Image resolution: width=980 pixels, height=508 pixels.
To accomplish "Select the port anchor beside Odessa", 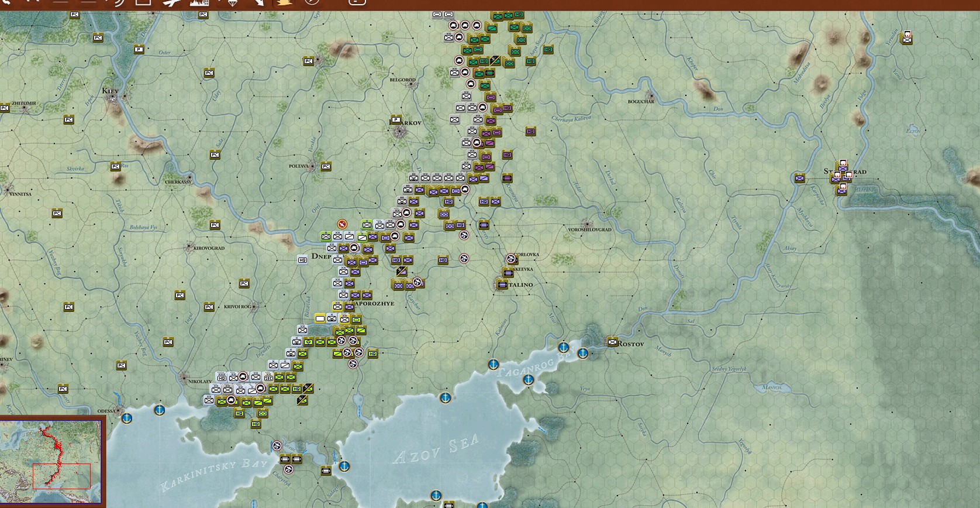I will (x=127, y=418).
